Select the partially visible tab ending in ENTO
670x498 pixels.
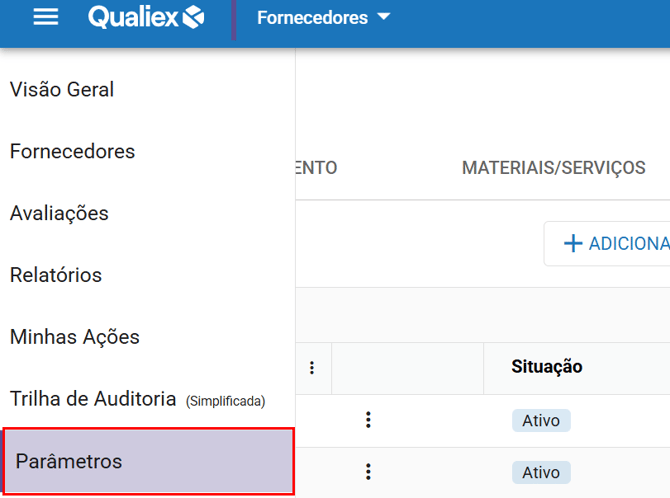(317, 168)
